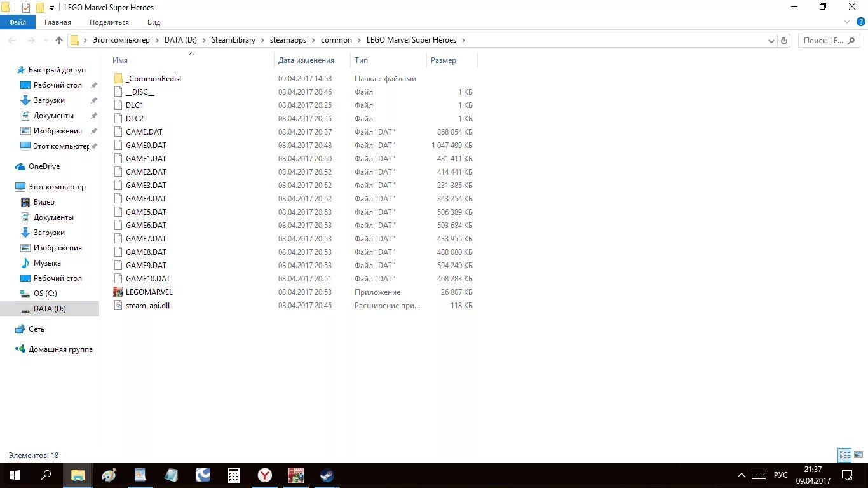This screenshot has width=868, height=488.
Task: Switch to large icons view layout
Action: click(857, 455)
